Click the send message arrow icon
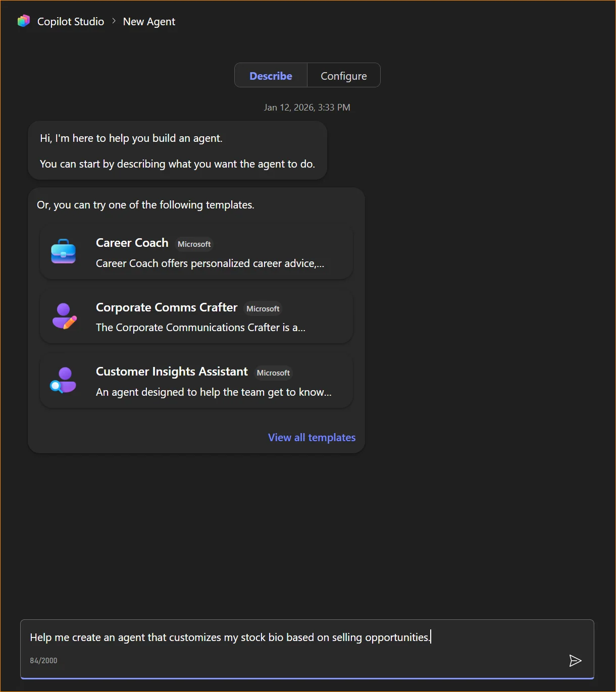 (x=575, y=660)
